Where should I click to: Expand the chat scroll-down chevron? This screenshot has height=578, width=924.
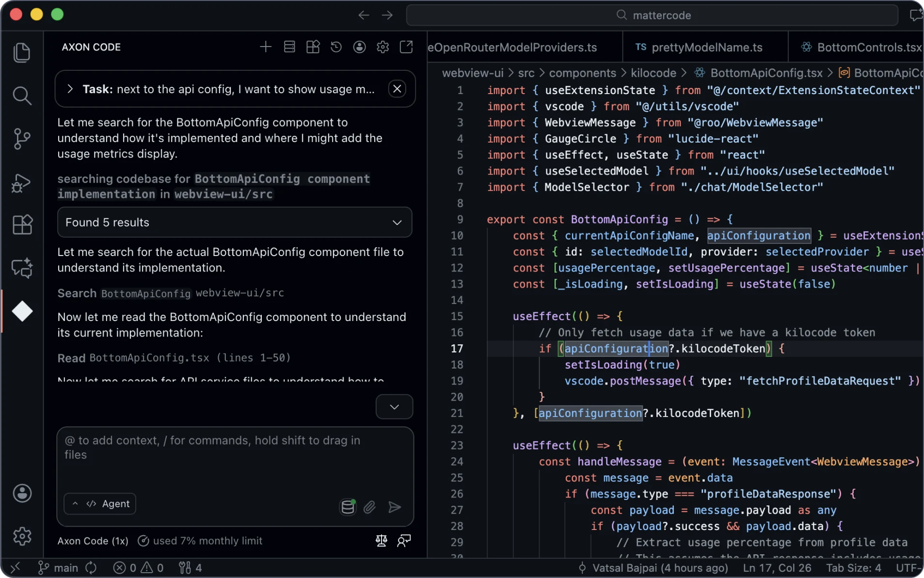click(x=394, y=407)
